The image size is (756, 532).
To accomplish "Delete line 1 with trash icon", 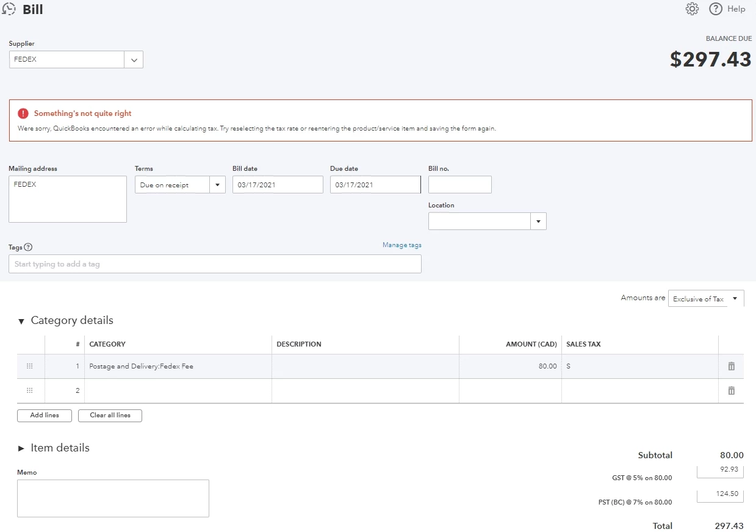I will (731, 367).
